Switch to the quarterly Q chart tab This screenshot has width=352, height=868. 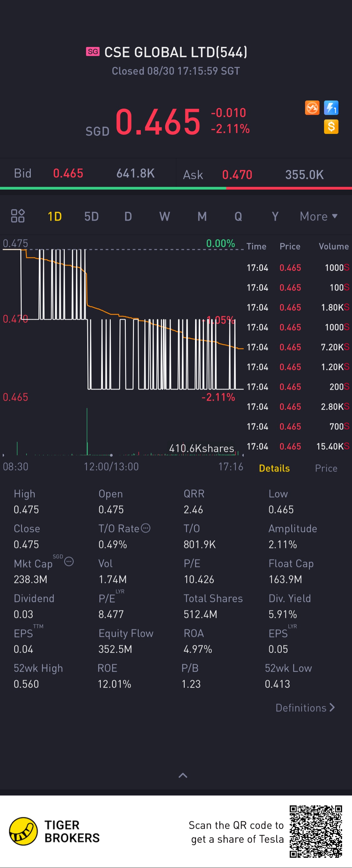(x=238, y=216)
